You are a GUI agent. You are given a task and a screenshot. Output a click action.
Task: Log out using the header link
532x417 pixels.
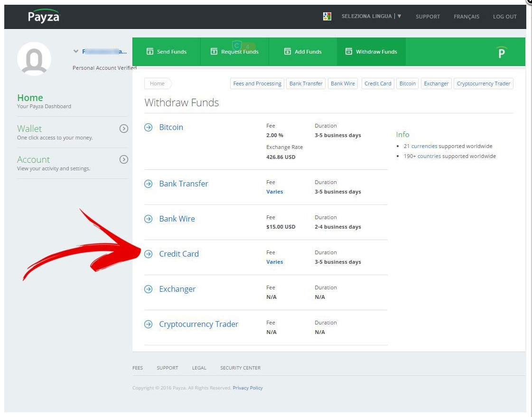point(504,17)
